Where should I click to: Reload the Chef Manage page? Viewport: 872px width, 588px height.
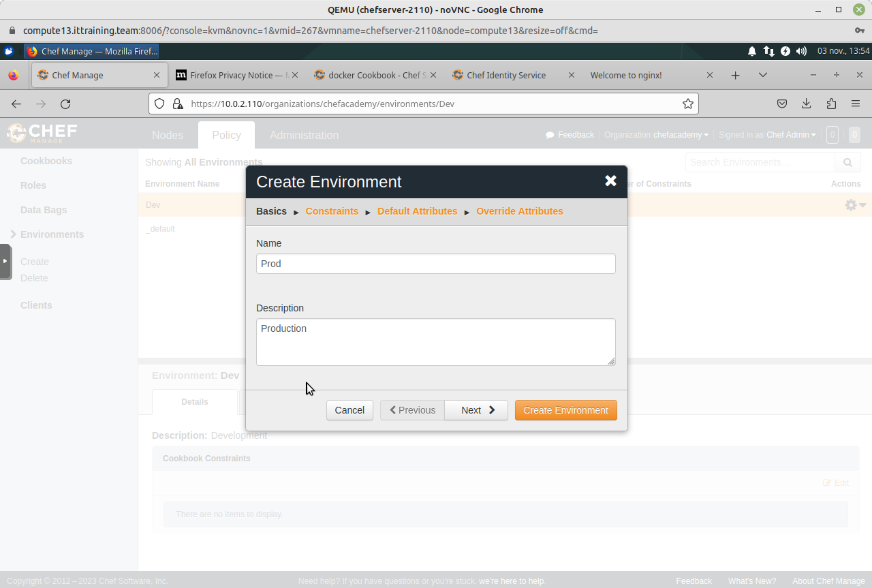[x=65, y=104]
